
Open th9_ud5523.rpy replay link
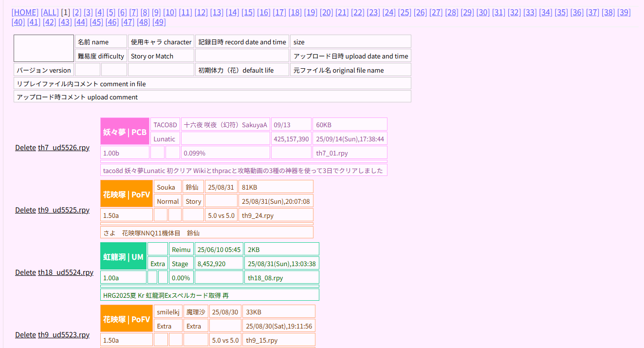64,335
